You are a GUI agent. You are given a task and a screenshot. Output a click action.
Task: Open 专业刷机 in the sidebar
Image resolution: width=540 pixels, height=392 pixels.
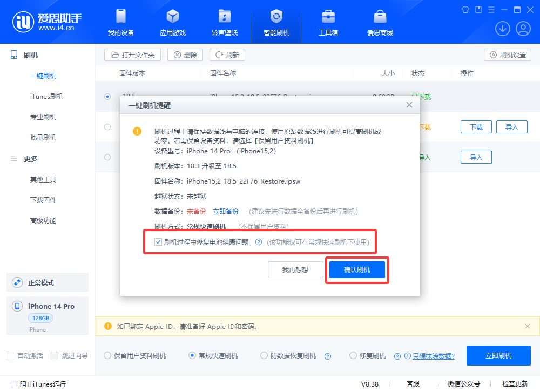point(43,117)
